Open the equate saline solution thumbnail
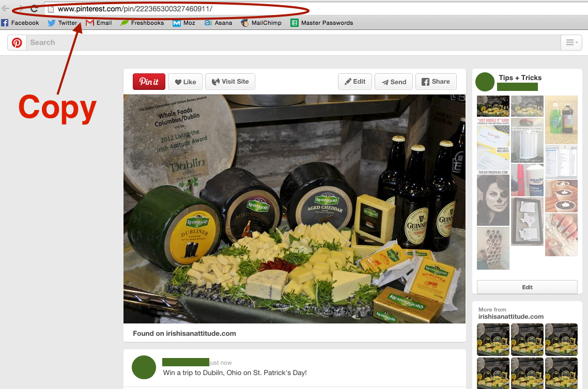 coord(527,180)
